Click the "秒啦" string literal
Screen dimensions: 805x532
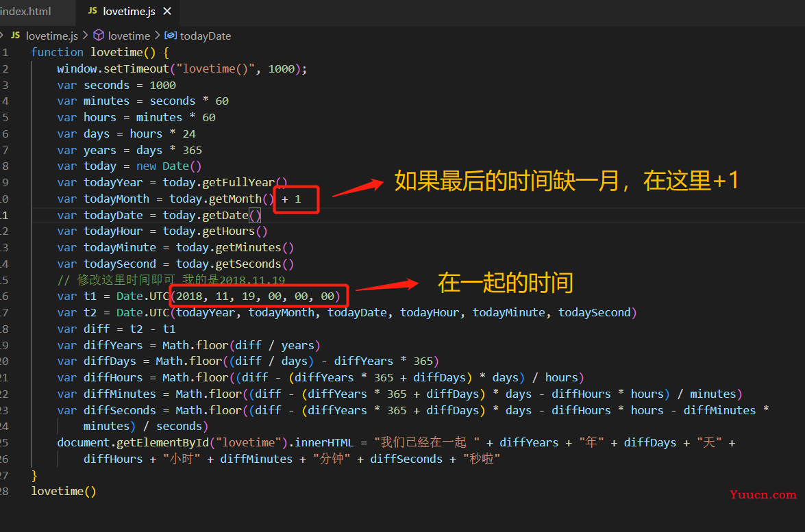point(482,459)
